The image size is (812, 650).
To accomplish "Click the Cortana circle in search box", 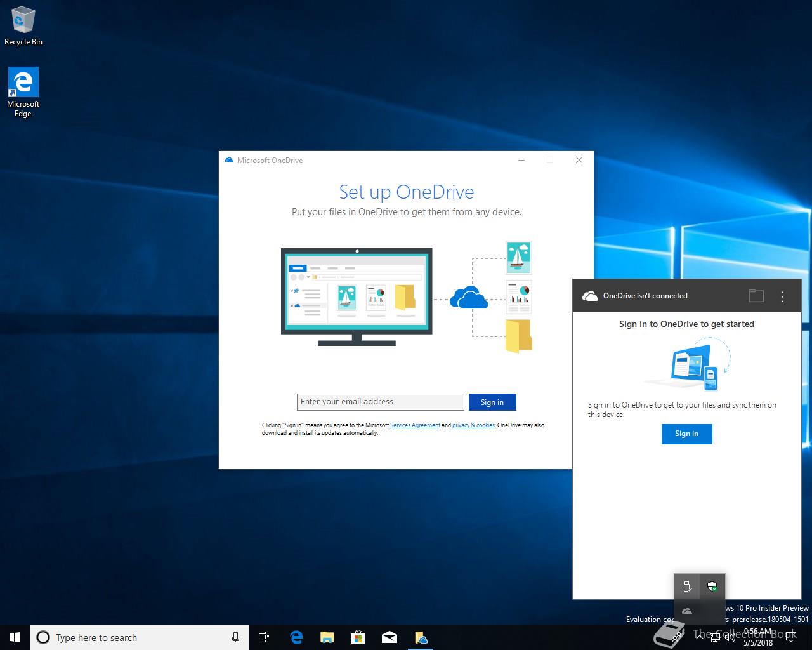I will tap(43, 637).
